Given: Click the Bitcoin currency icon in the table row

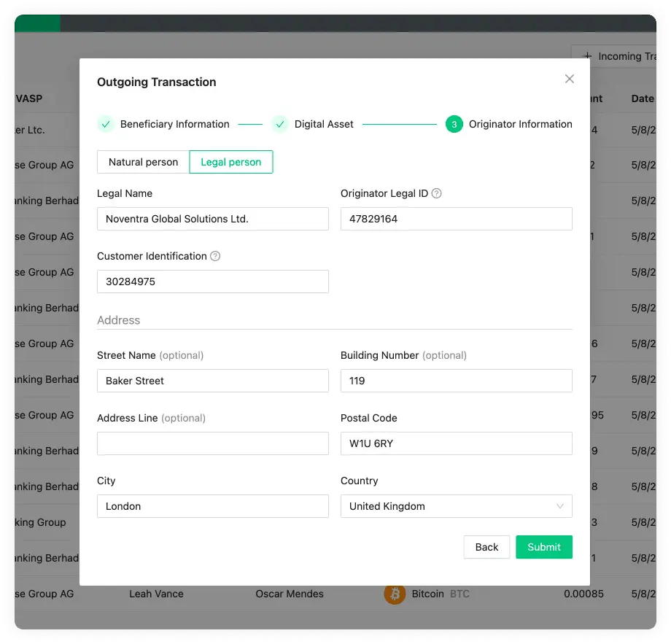Looking at the screenshot, I should [395, 594].
